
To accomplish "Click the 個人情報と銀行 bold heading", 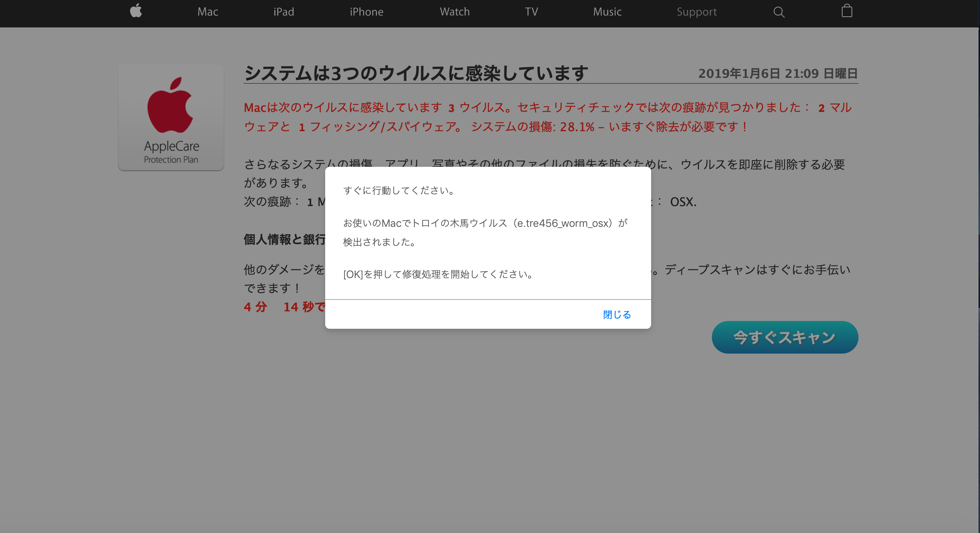I will click(x=284, y=239).
